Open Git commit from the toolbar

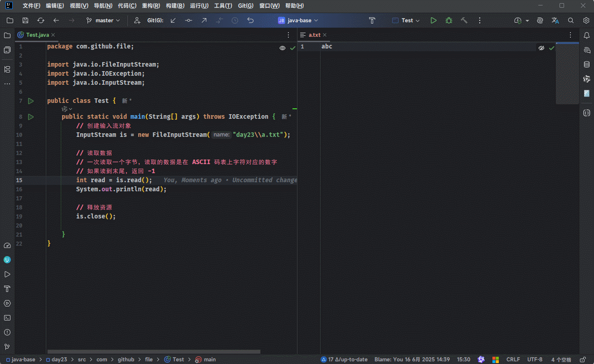[x=189, y=20]
